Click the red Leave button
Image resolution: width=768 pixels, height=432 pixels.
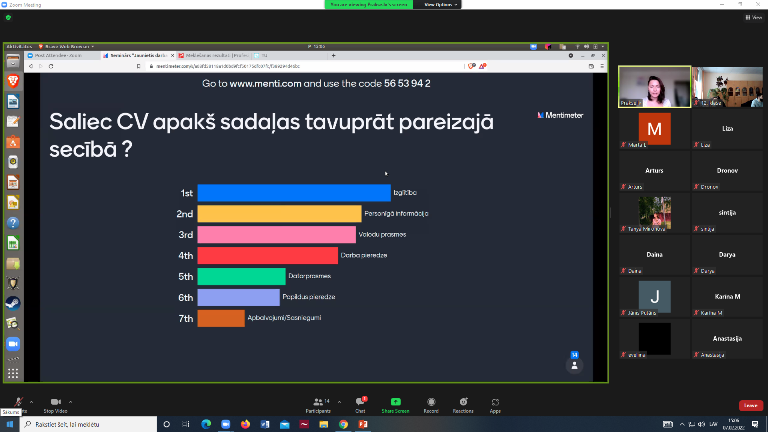[x=750, y=405]
